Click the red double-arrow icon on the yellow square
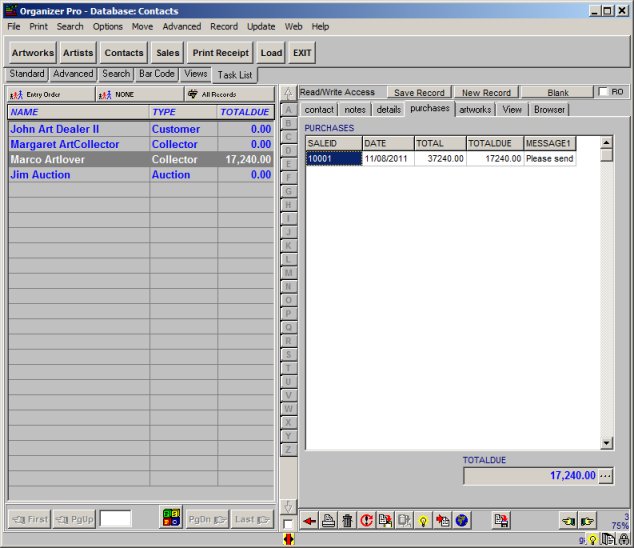Viewport: 634px width, 548px height. click(289, 539)
